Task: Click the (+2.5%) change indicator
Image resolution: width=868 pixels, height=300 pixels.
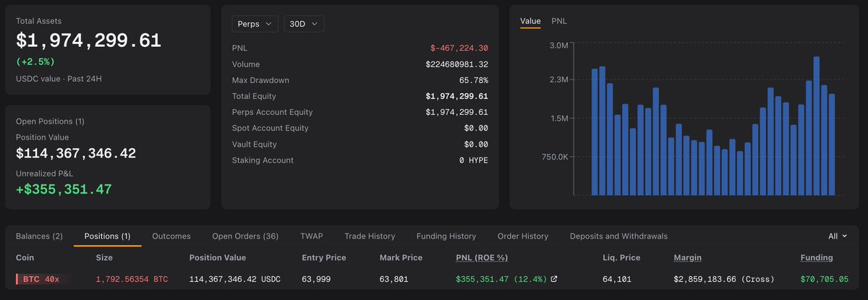Action: click(x=35, y=61)
